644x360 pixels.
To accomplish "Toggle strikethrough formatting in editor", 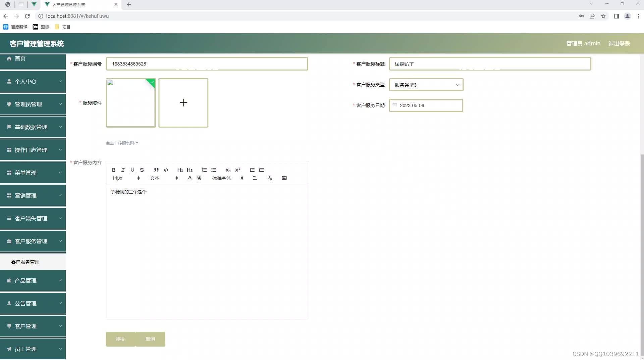I will pos(142,170).
